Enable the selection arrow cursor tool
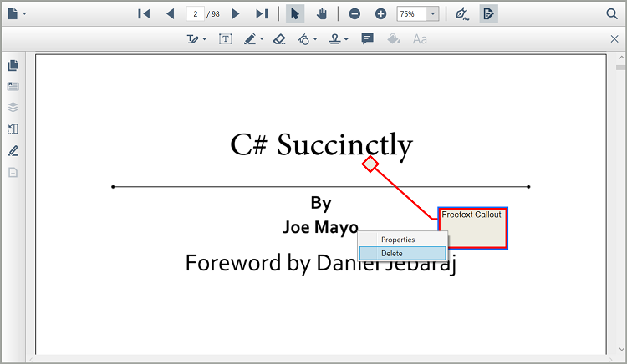Screen dimensions: 627x364 click(295, 14)
